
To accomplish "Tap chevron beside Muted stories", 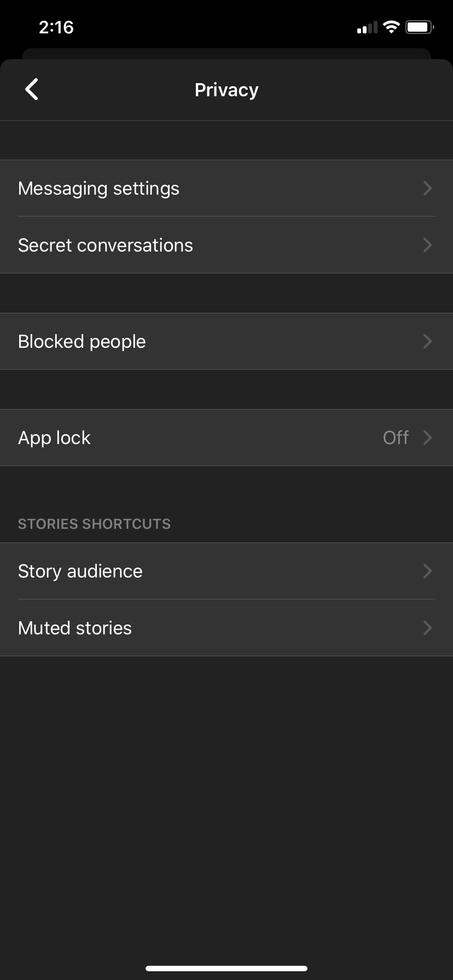I will tap(427, 628).
